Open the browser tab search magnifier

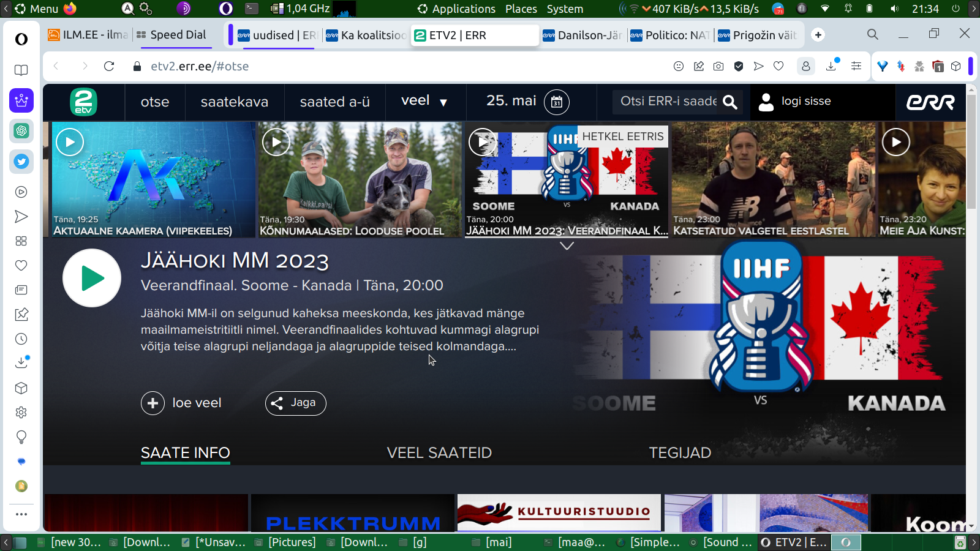873,35
